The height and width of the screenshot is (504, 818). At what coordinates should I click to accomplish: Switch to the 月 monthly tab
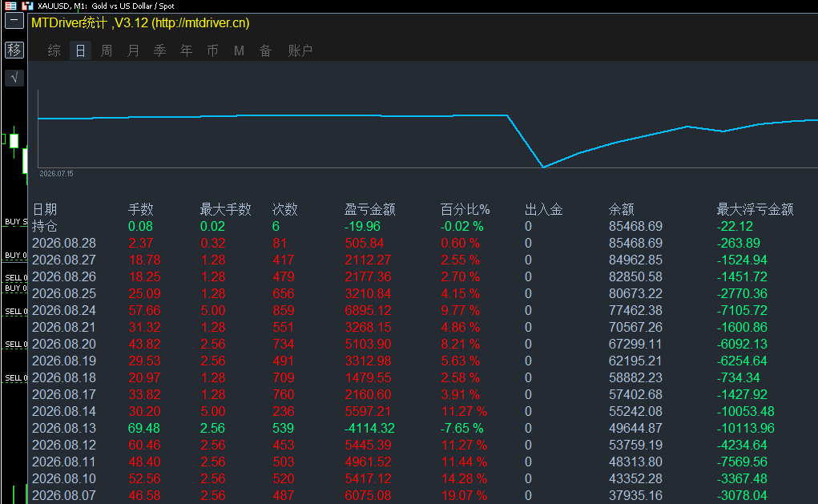pyautogui.click(x=133, y=50)
